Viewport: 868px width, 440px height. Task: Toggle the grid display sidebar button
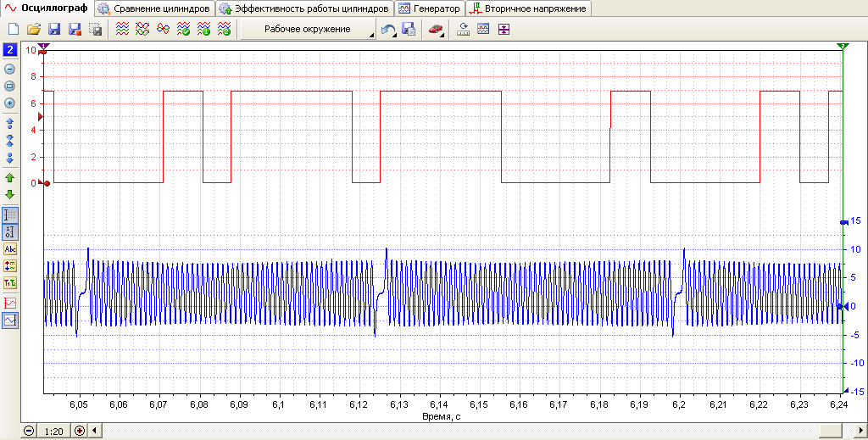(x=10, y=215)
